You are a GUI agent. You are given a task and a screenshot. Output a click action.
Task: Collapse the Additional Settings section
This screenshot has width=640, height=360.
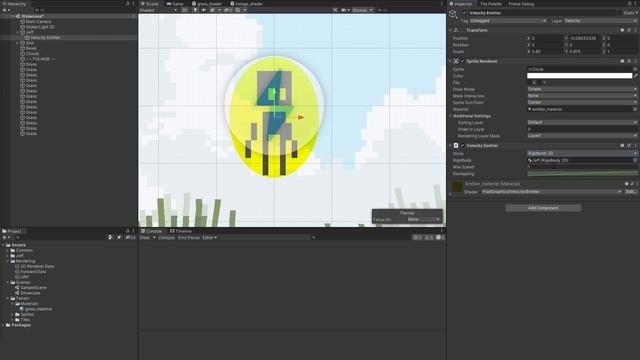pyautogui.click(x=451, y=116)
